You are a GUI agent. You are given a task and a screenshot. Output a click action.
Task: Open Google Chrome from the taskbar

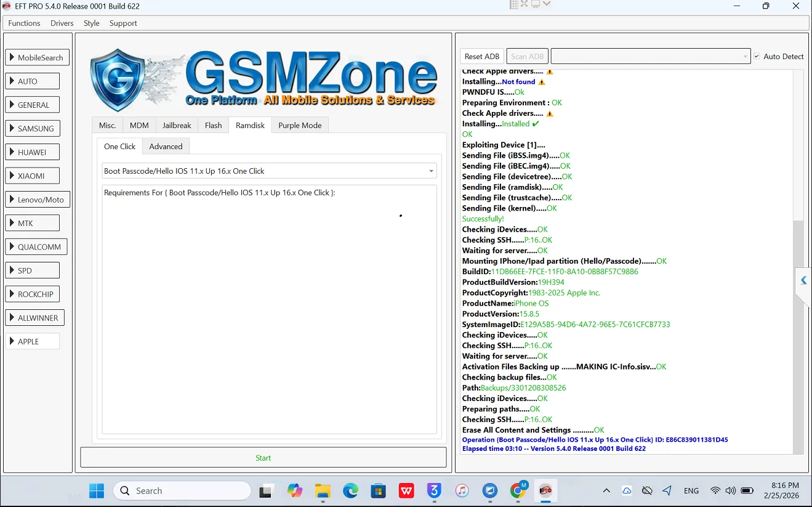pos(518,490)
